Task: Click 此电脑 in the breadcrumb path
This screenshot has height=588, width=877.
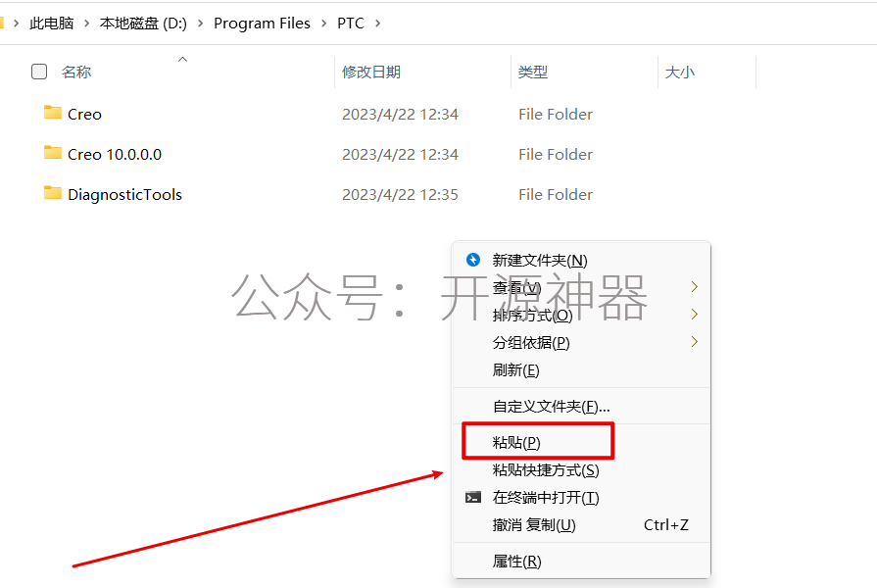Action: 51,23
